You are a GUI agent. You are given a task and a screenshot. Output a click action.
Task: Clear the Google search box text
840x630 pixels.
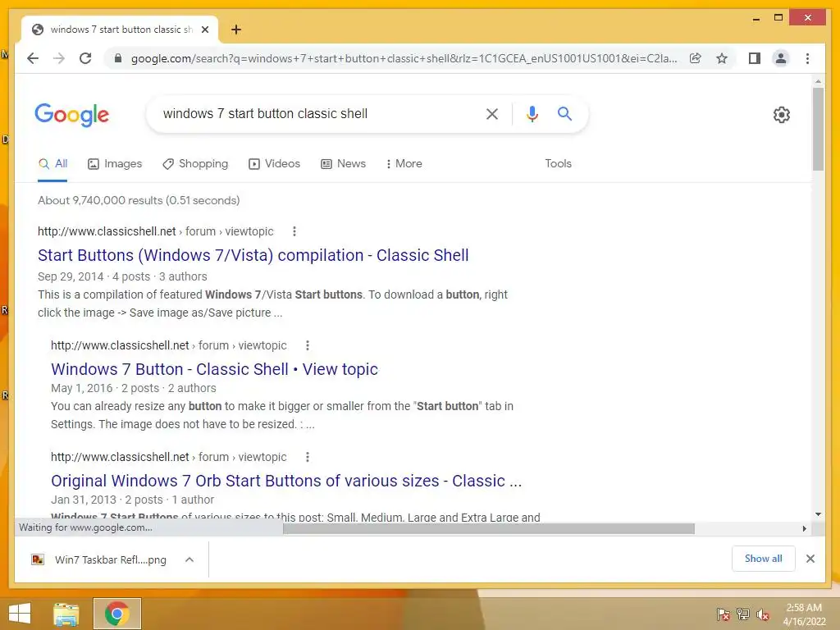click(492, 113)
